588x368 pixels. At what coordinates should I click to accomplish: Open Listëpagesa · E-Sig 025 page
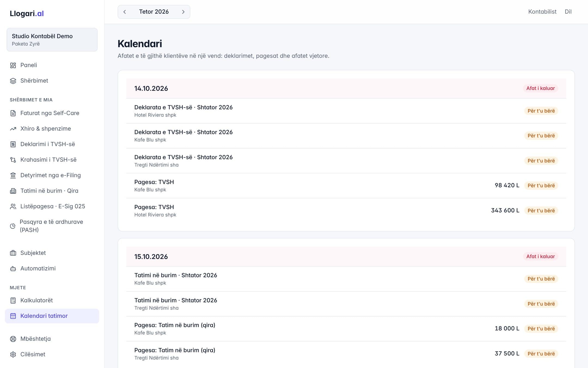[52, 206]
